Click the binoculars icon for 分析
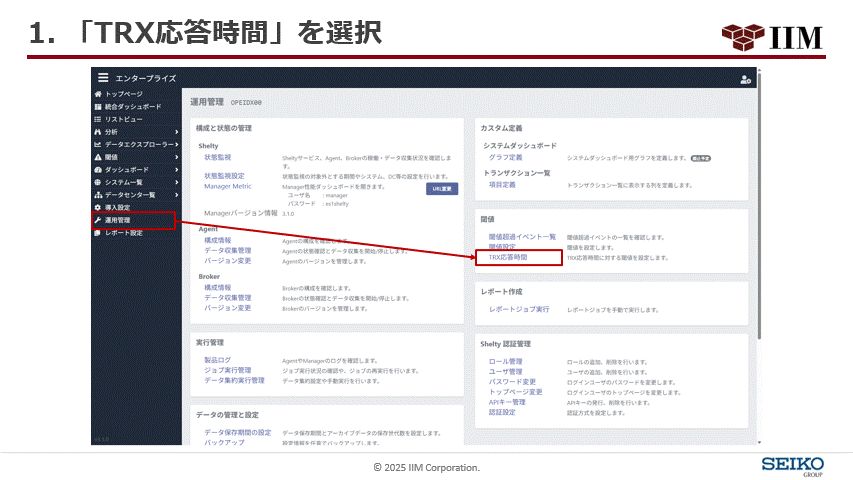Image resolution: width=853 pixels, height=480 pixels. coord(98,131)
